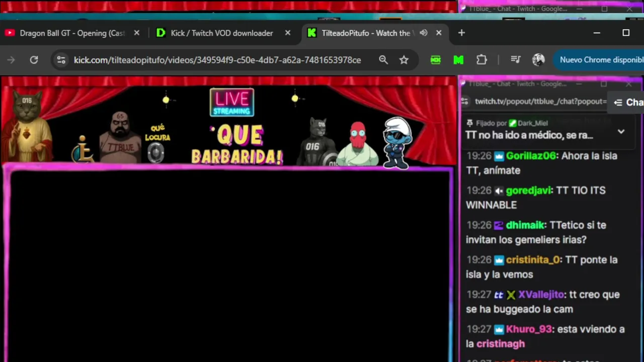This screenshot has height=362, width=644.
Task: Open a new browser tab
Action: pos(461,33)
